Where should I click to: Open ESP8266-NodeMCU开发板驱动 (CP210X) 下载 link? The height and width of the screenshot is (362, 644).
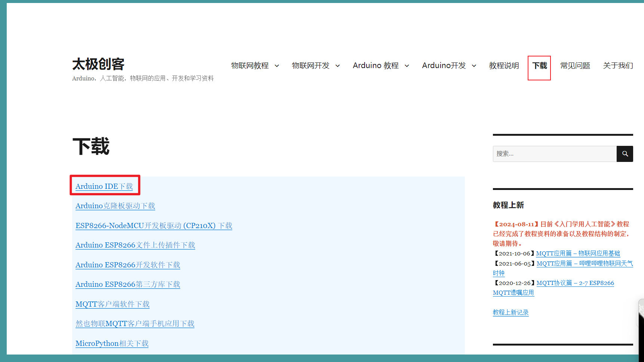tap(154, 226)
